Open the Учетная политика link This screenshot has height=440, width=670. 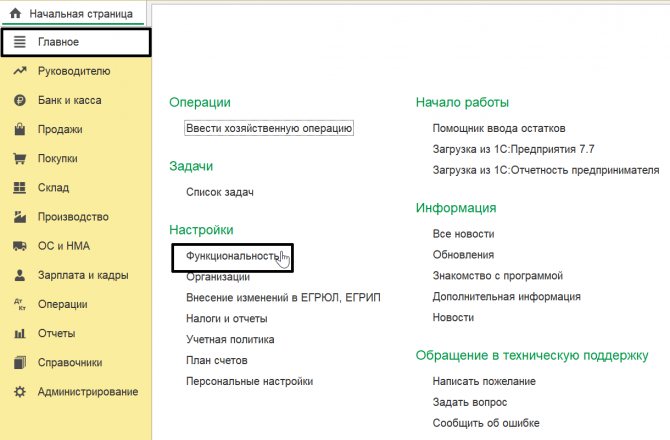point(230,340)
